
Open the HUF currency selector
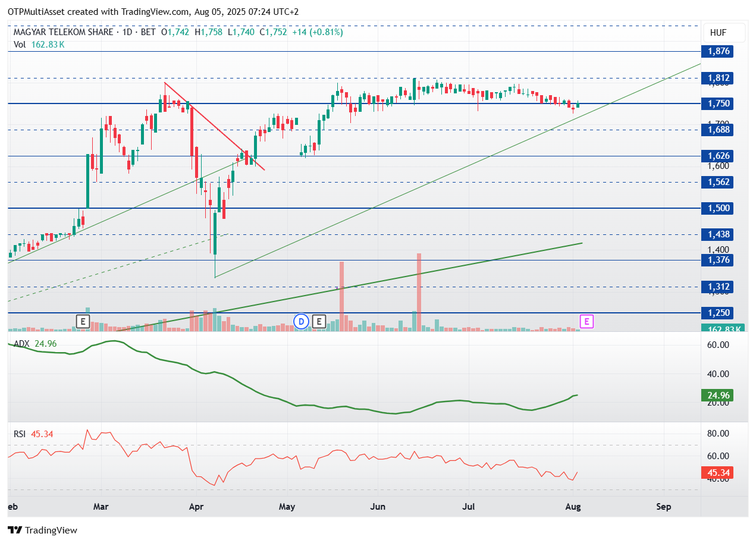pyautogui.click(x=719, y=33)
